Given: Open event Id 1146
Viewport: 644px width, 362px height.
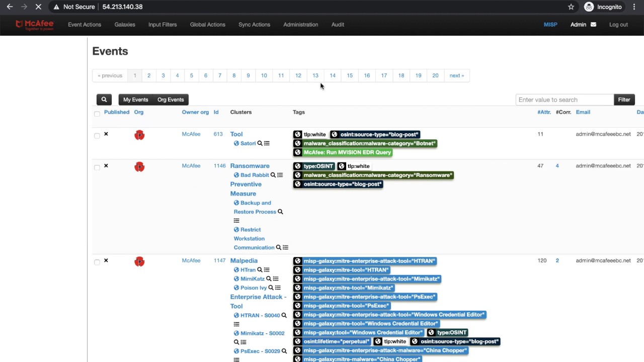Looking at the screenshot, I should [219, 166].
